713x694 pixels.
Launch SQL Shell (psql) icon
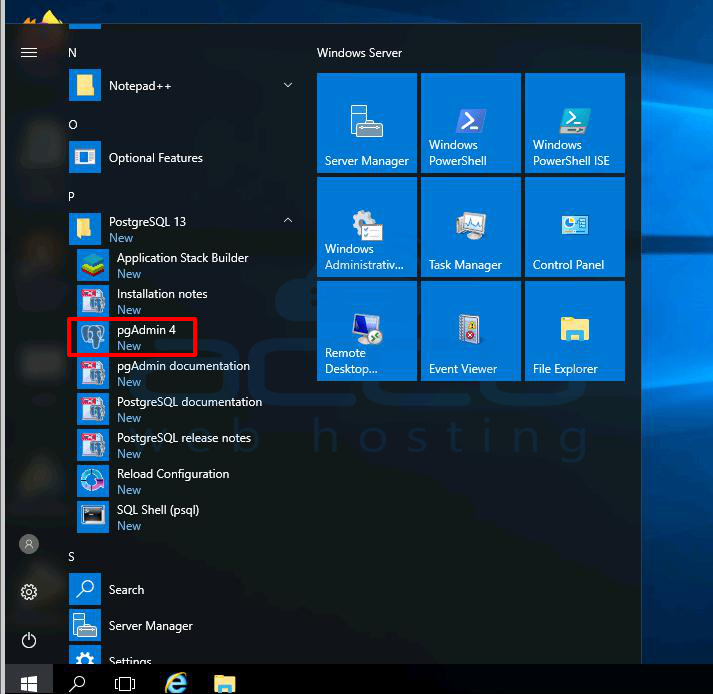(93, 517)
